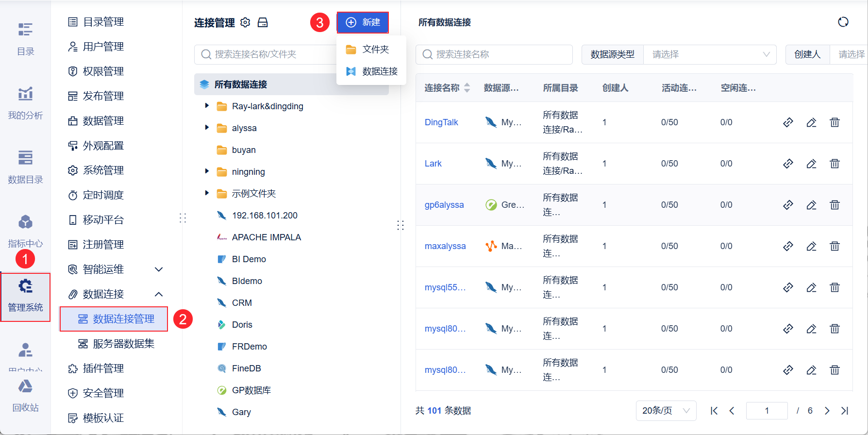Expand the 示例文件夹 folder

point(207,193)
